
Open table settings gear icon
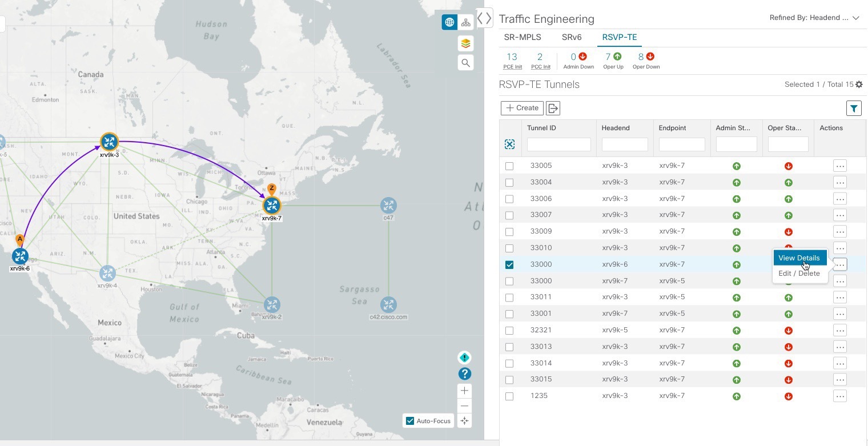[859, 85]
